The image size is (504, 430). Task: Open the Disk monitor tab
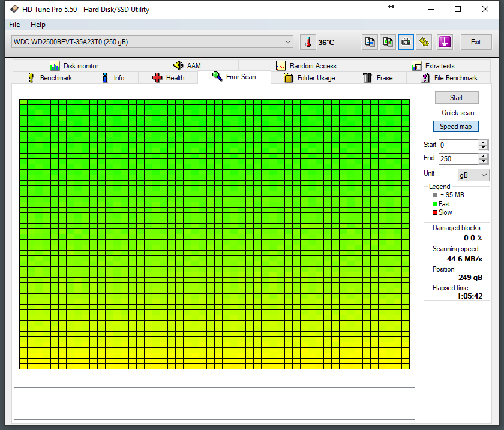click(74, 66)
